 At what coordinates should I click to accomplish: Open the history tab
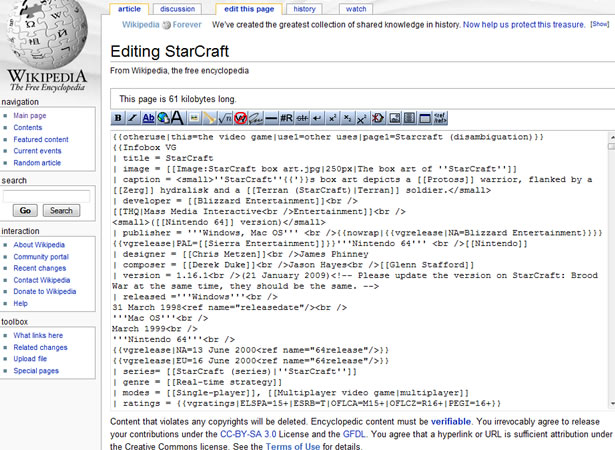(304, 9)
